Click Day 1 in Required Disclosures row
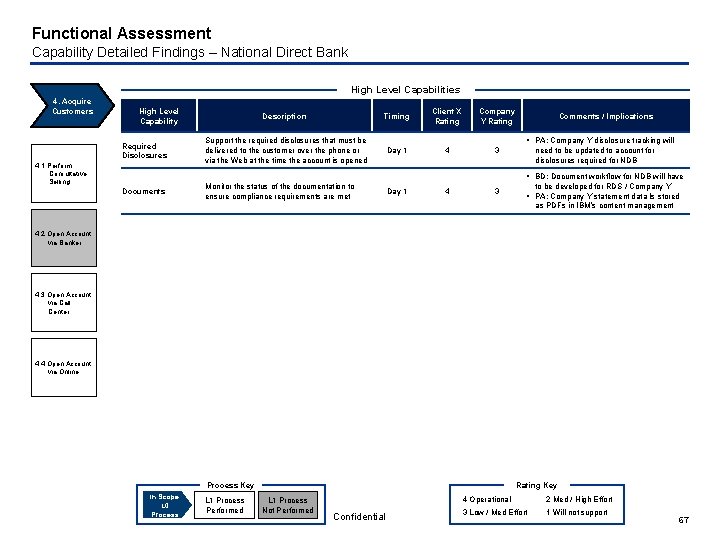720x540 pixels. [397, 150]
